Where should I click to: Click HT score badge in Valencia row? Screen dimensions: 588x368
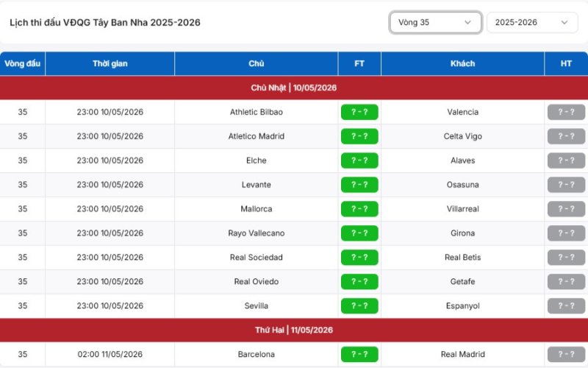566,112
